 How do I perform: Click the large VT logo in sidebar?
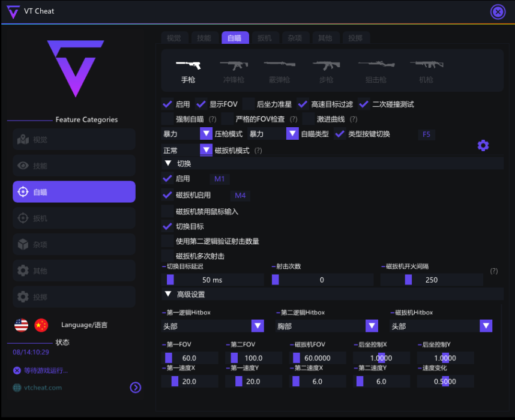pyautogui.click(x=76, y=68)
